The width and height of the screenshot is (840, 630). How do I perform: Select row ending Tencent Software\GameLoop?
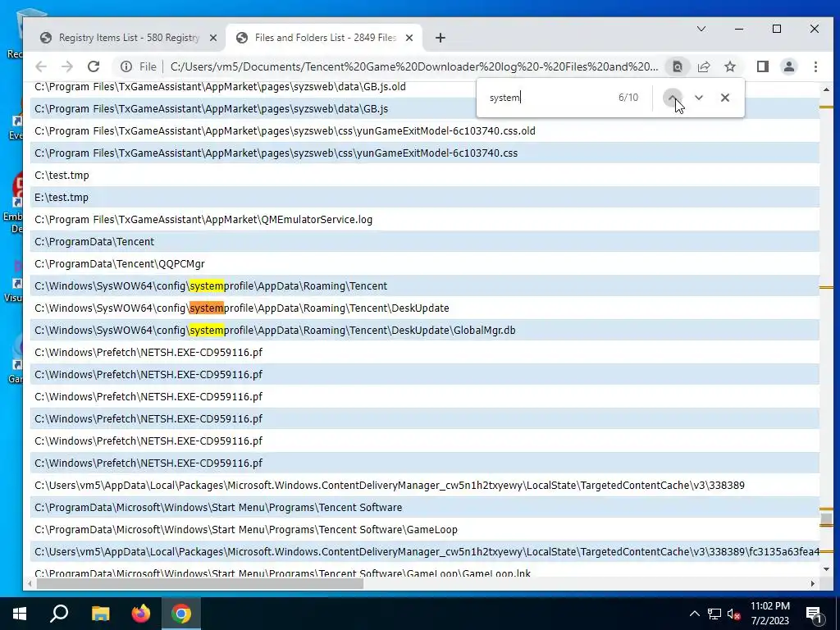tap(425, 529)
